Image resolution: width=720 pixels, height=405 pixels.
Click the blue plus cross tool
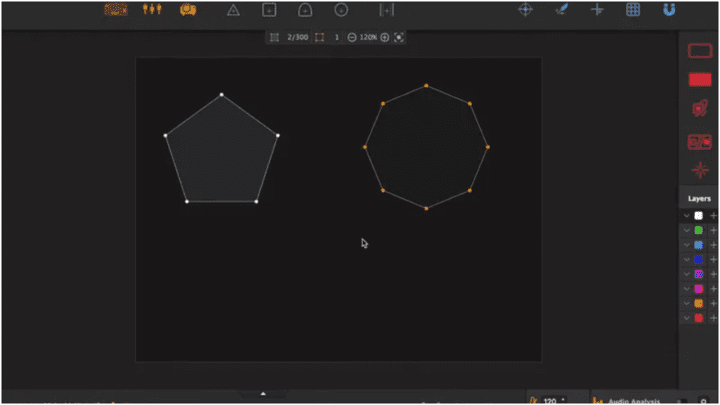597,10
